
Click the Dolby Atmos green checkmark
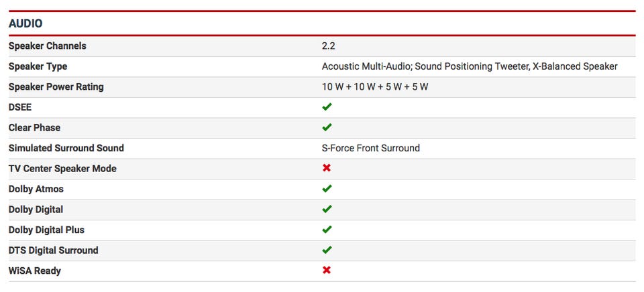(327, 189)
